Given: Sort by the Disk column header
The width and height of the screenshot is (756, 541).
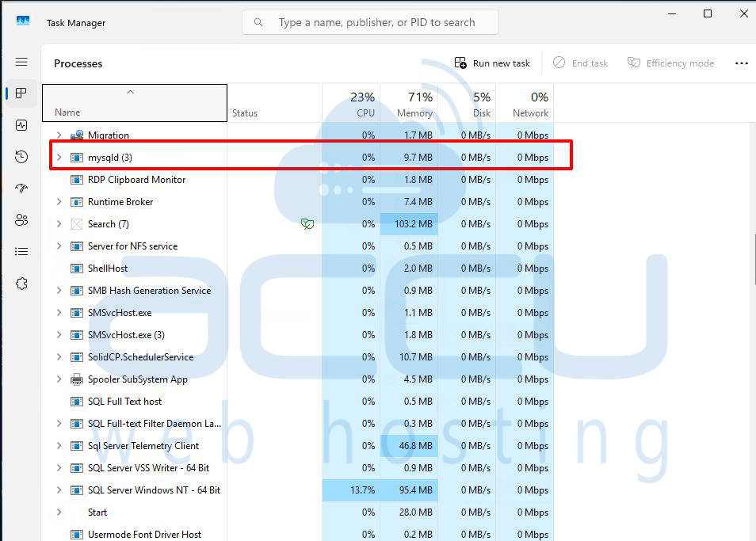Looking at the screenshot, I should pyautogui.click(x=467, y=103).
